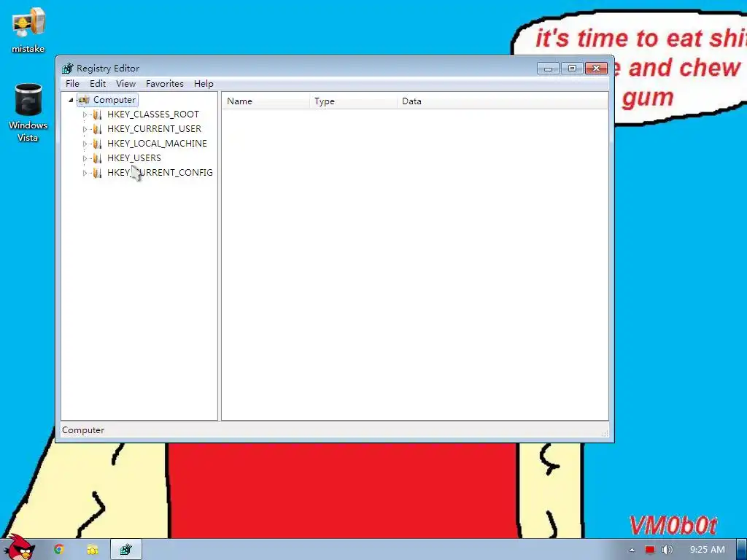747x560 pixels.
Task: Click the HKEY_LOCAL_MACHINE folder icon
Action: coord(97,144)
